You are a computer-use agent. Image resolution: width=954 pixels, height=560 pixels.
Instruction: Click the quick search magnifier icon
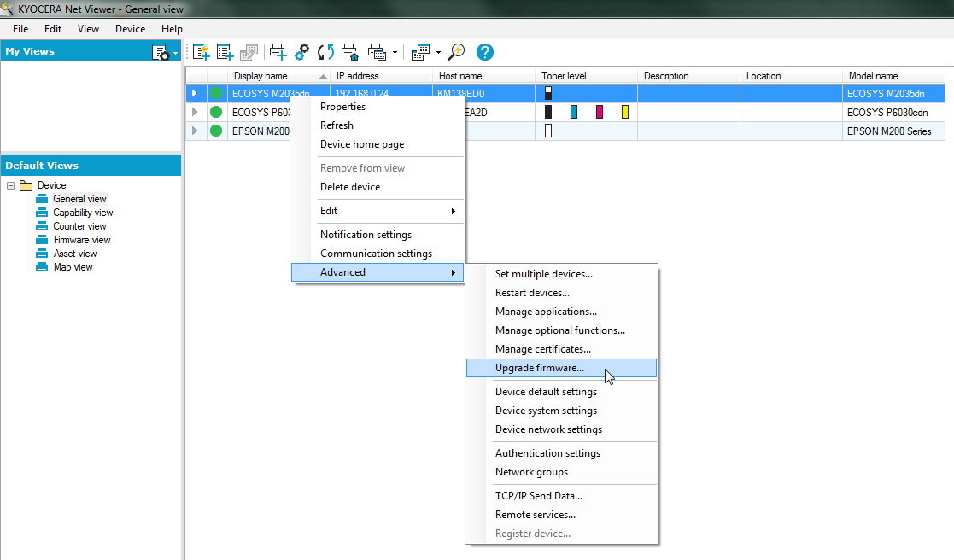456,52
